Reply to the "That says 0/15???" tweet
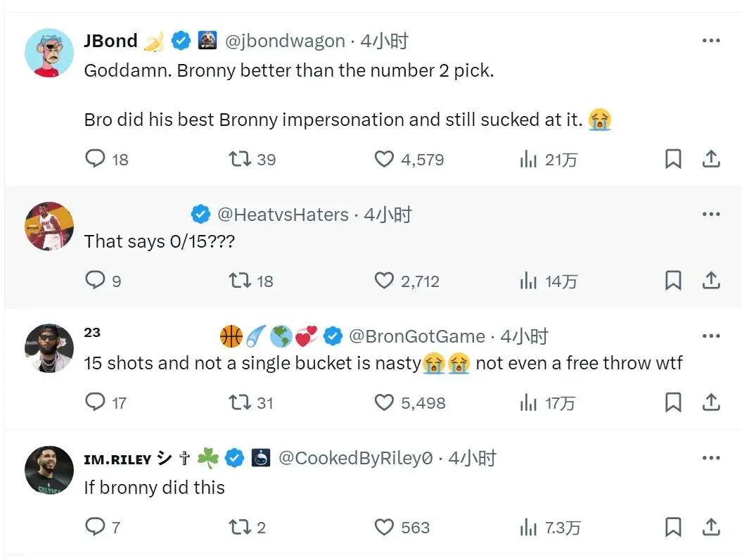 point(95,281)
